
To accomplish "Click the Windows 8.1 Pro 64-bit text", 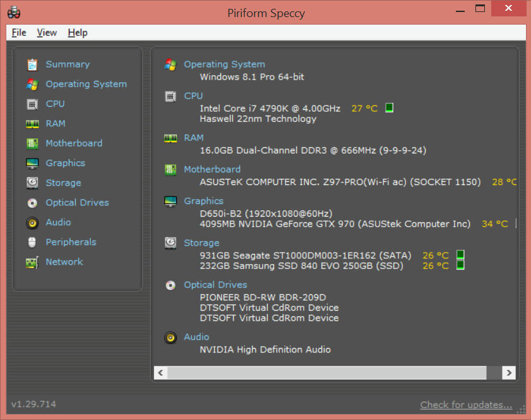I will pos(252,77).
